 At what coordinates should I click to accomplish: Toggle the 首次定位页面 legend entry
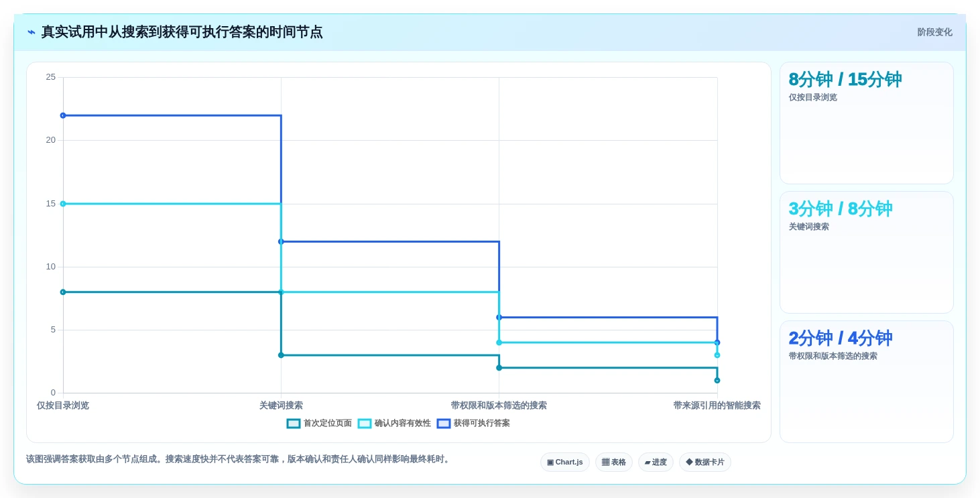(x=319, y=424)
